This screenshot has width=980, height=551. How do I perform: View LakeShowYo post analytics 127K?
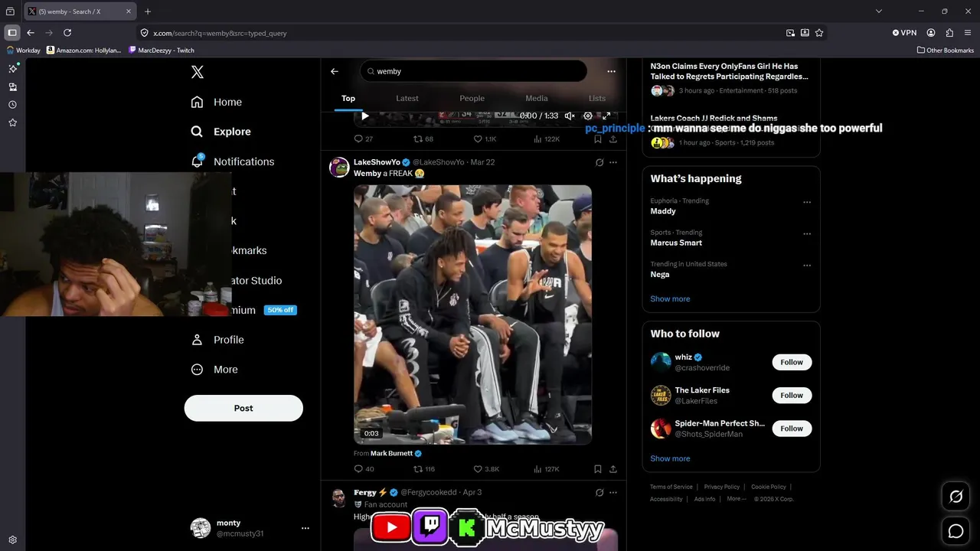[x=547, y=469]
